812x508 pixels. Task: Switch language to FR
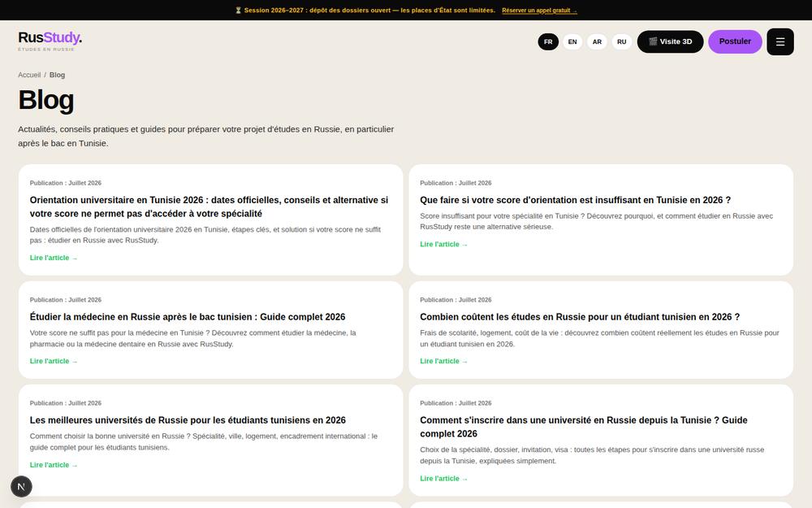pyautogui.click(x=548, y=42)
